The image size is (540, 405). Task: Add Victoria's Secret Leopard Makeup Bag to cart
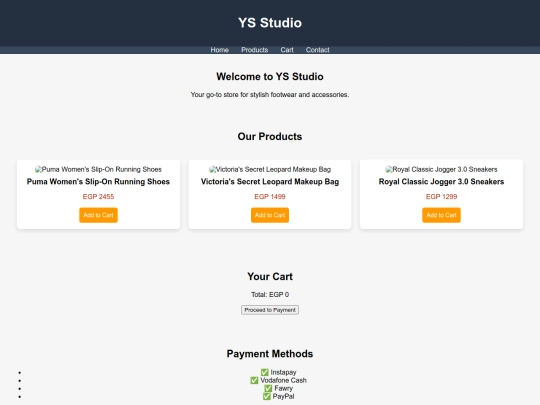(270, 215)
